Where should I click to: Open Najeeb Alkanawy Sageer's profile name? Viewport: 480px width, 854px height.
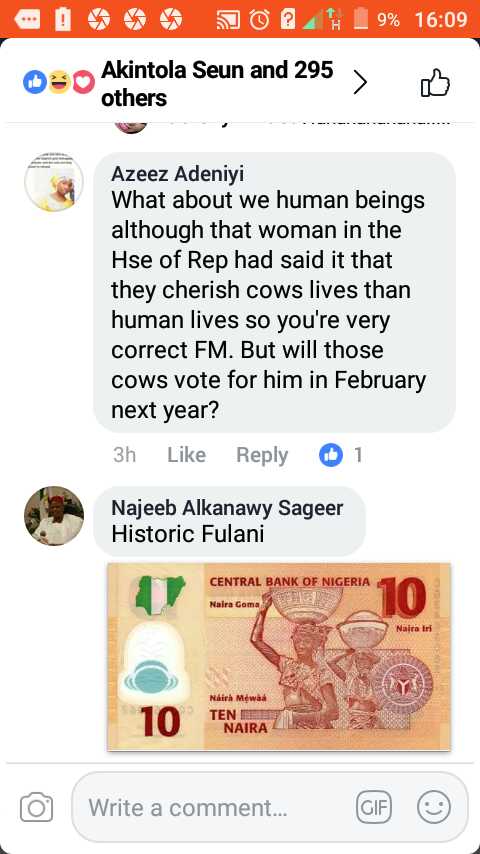[x=227, y=508]
